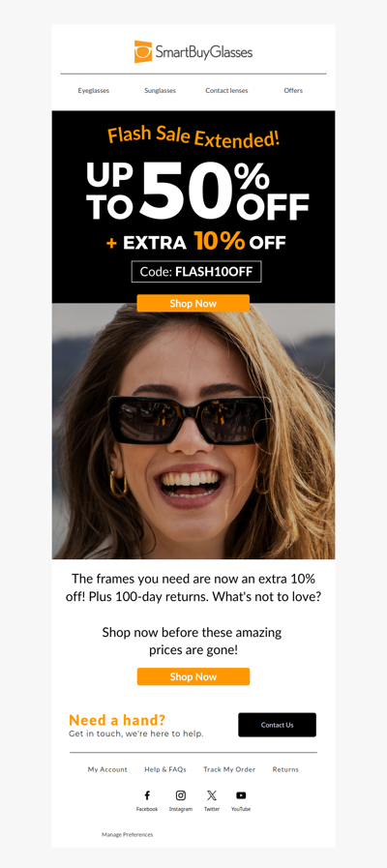The width and height of the screenshot is (387, 868).
Task: Open the Facebook icon in footer
Action: (147, 795)
